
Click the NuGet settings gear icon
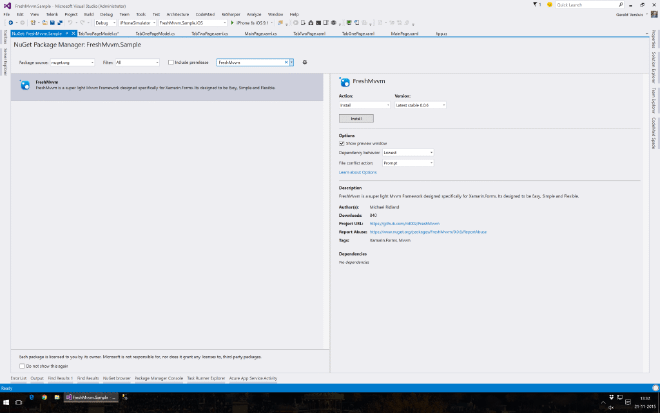tap(305, 62)
